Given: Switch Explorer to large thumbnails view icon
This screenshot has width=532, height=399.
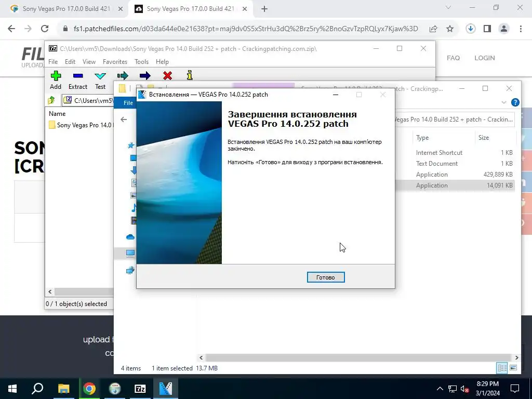Looking at the screenshot, I should 513,368.
